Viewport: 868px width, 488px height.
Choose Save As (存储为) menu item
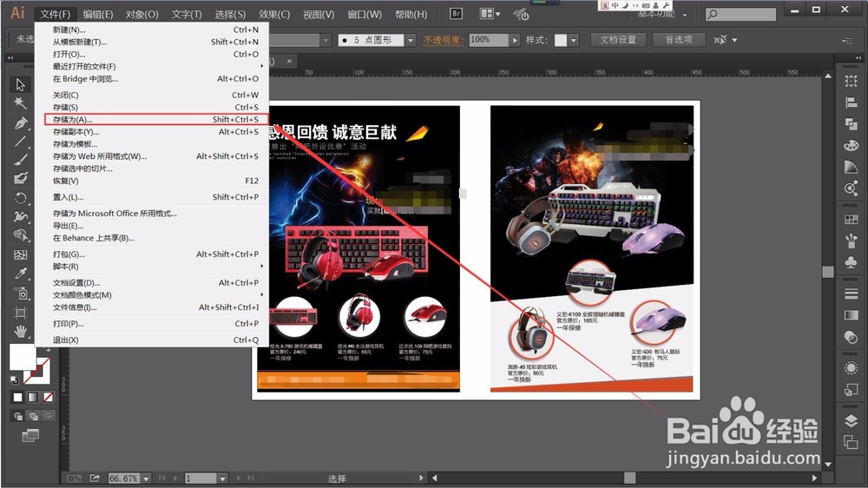156,119
